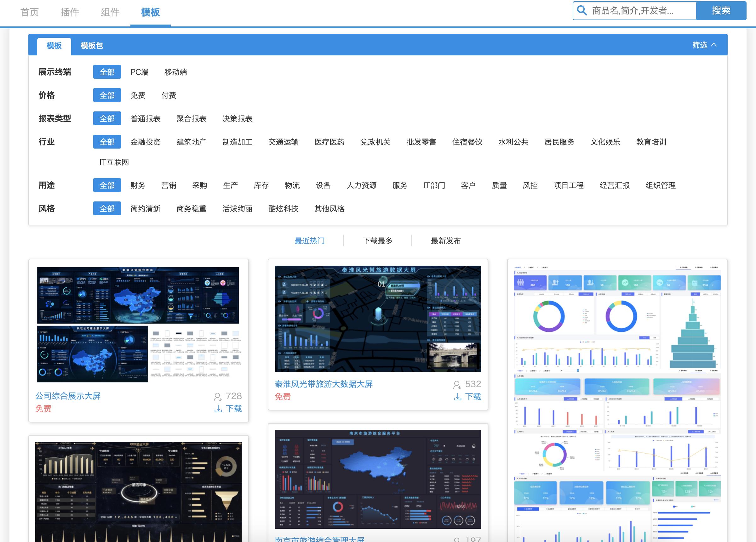
Task: Click user count icon beside 532
Action: click(x=457, y=385)
